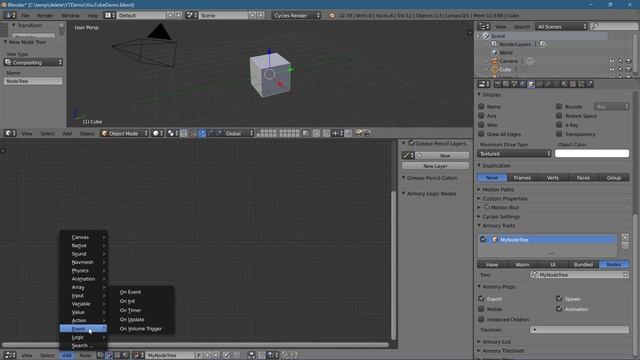Screen dimensions: 640x360
Task: Click the Outliner editor type icon
Action: (x=484, y=27)
